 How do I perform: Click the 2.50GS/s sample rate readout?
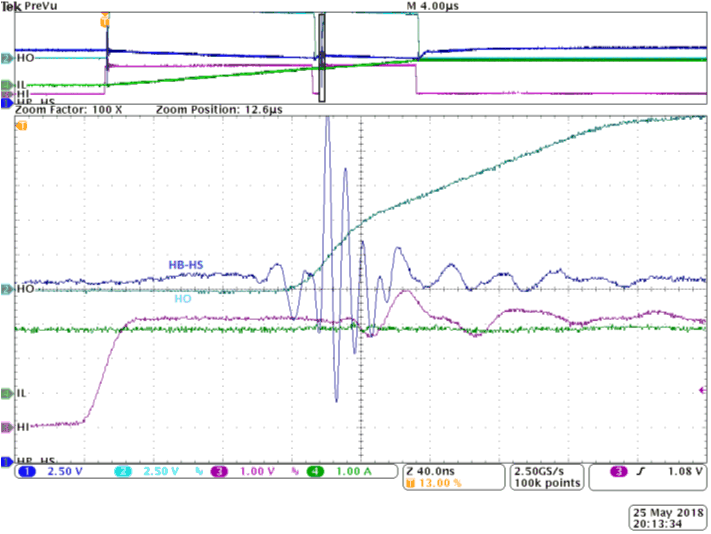click(539, 471)
